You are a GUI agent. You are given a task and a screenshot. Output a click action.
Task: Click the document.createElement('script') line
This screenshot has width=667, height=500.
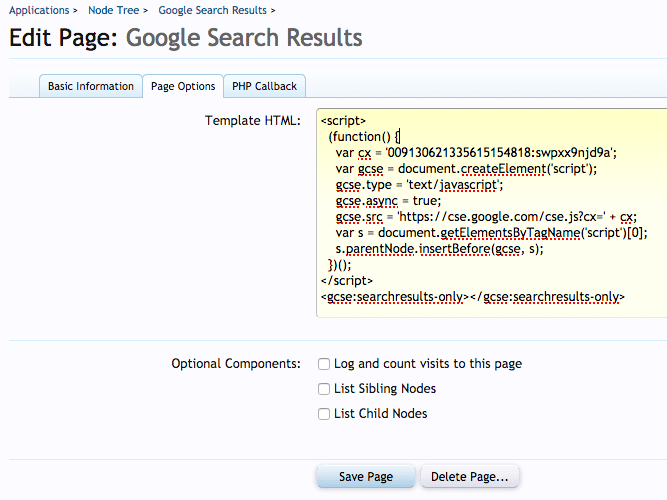point(466,169)
